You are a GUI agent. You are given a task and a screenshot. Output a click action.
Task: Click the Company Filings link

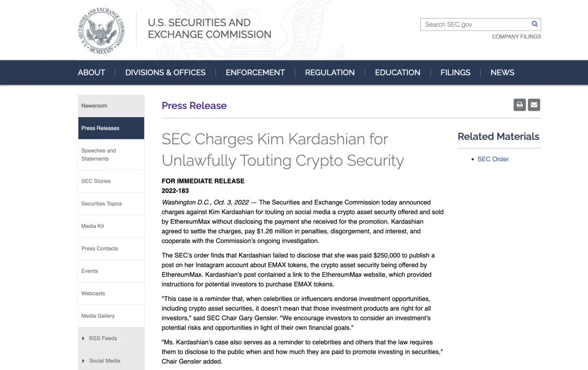(516, 37)
